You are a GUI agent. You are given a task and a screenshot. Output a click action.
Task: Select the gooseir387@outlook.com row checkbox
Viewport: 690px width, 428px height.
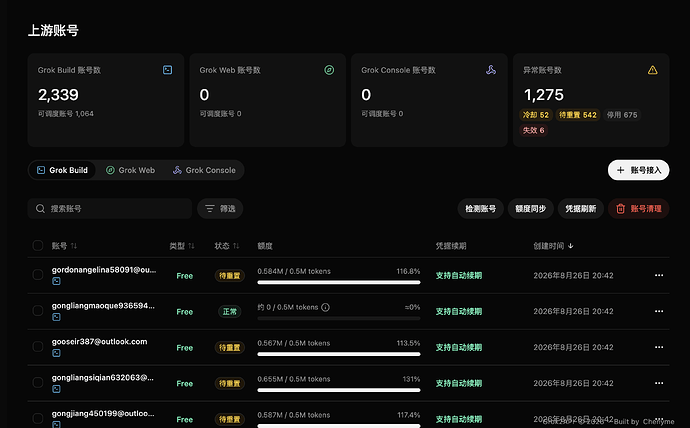pyautogui.click(x=38, y=347)
